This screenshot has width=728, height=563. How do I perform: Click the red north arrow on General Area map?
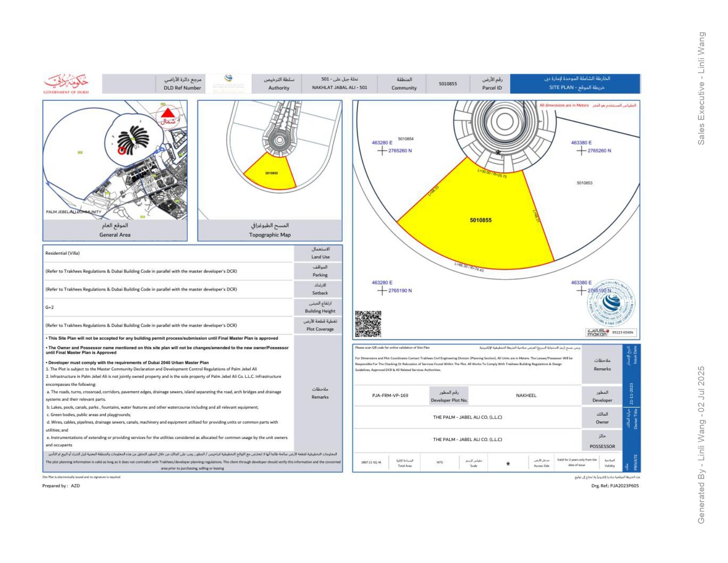(168, 113)
